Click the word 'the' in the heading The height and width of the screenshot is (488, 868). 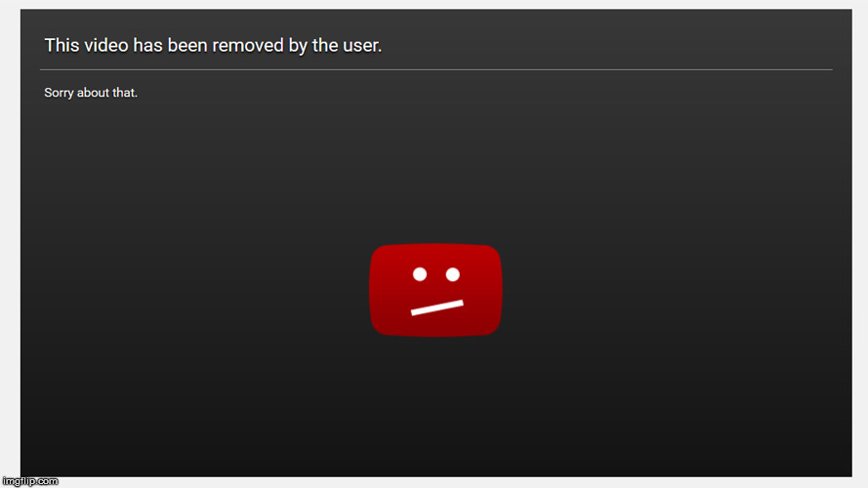[x=325, y=45]
